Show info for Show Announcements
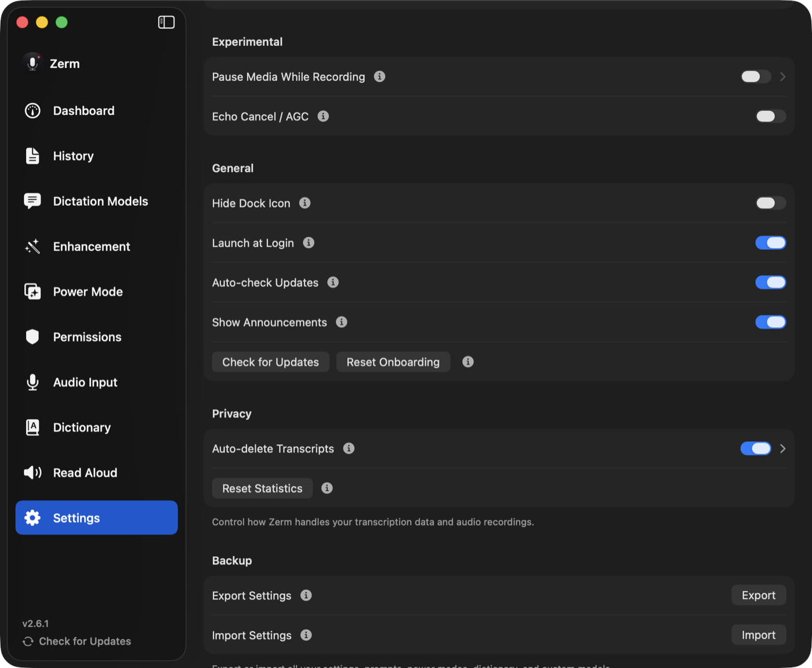The height and width of the screenshot is (668, 812). 342,322
